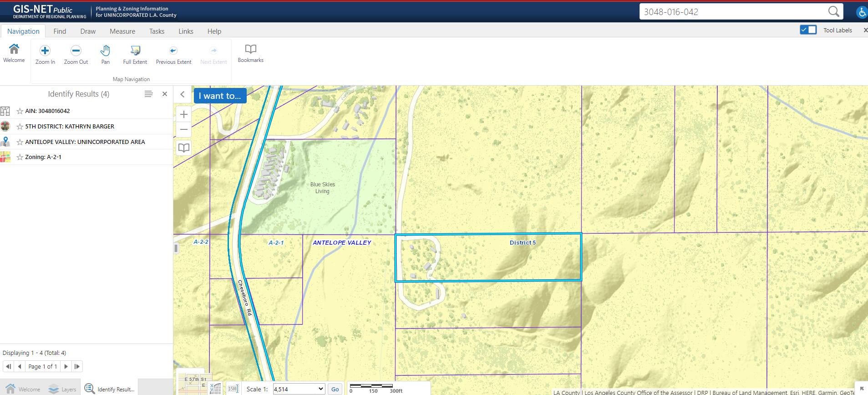Click the Go scale button

pos(335,389)
